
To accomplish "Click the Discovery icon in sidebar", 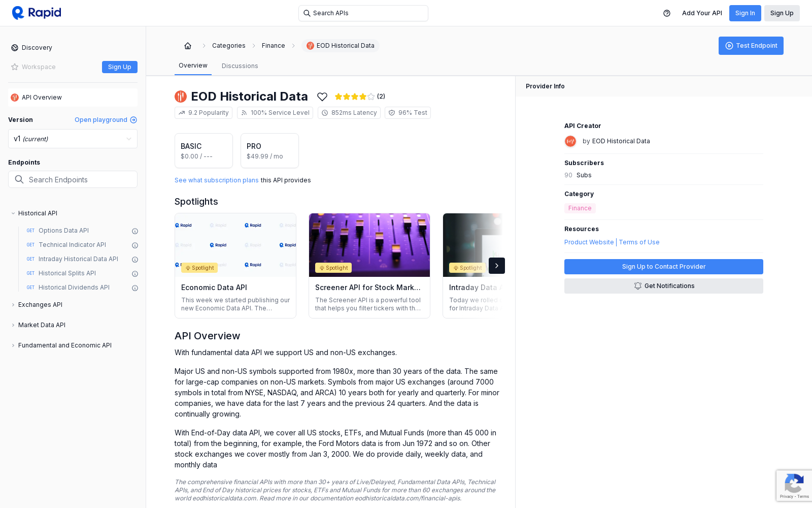I will click(15, 48).
